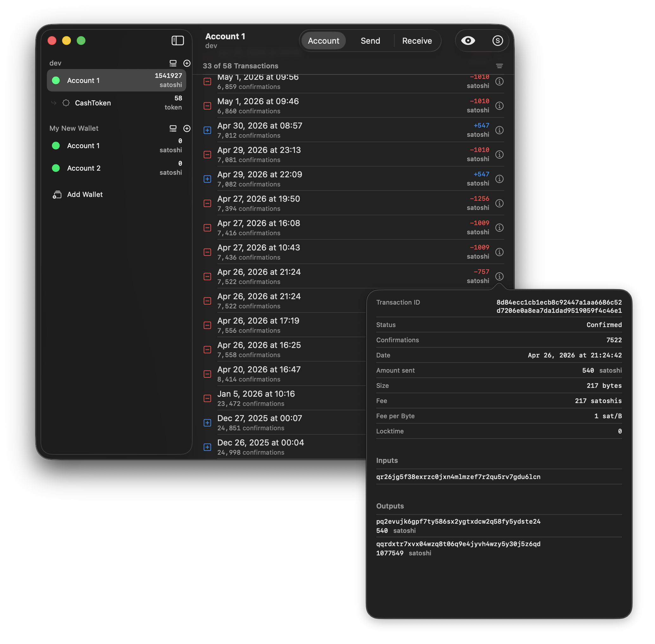
Task: Click outgoing minus icon for Apr 29 23:13
Action: pos(207,155)
